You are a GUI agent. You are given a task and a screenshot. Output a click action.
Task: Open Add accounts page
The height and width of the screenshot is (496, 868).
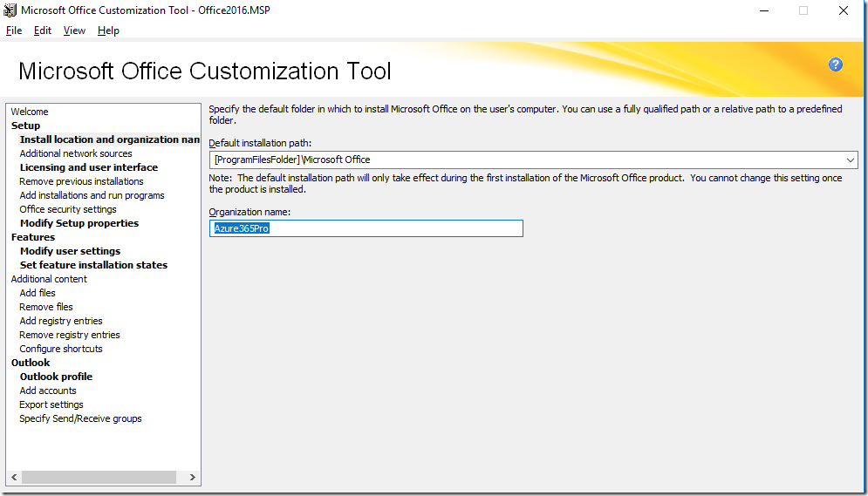pos(48,391)
